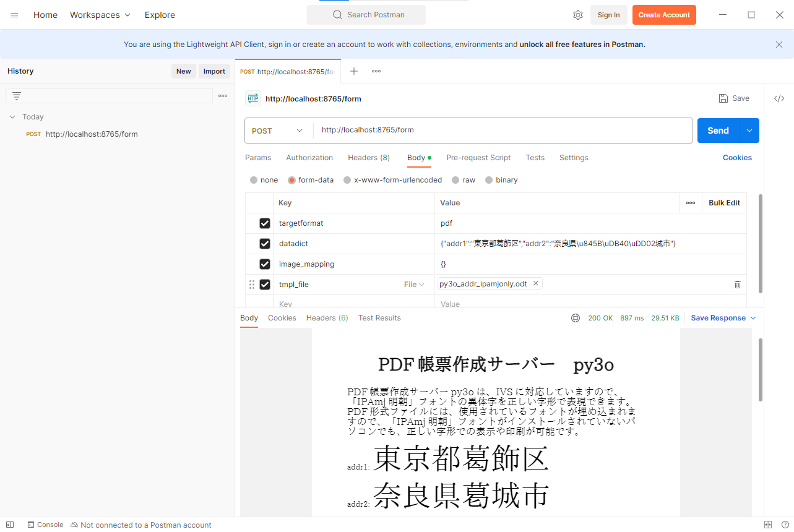Image resolution: width=794 pixels, height=532 pixels.
Task: Open the Workspaces dropdown
Action: (x=100, y=15)
